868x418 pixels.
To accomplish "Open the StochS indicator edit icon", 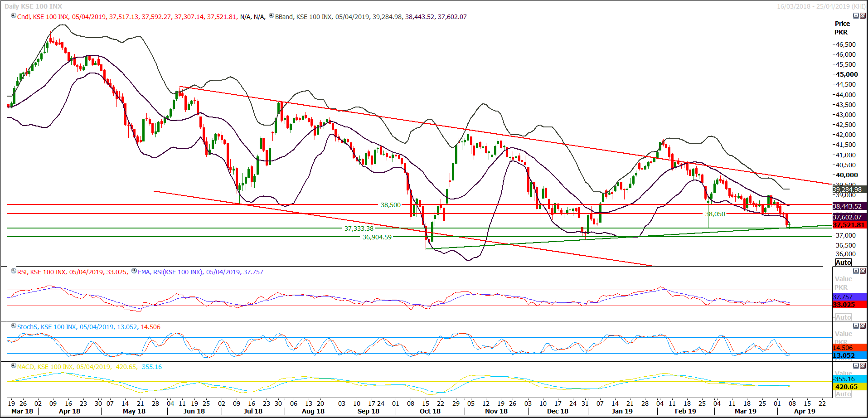I will tap(14, 326).
